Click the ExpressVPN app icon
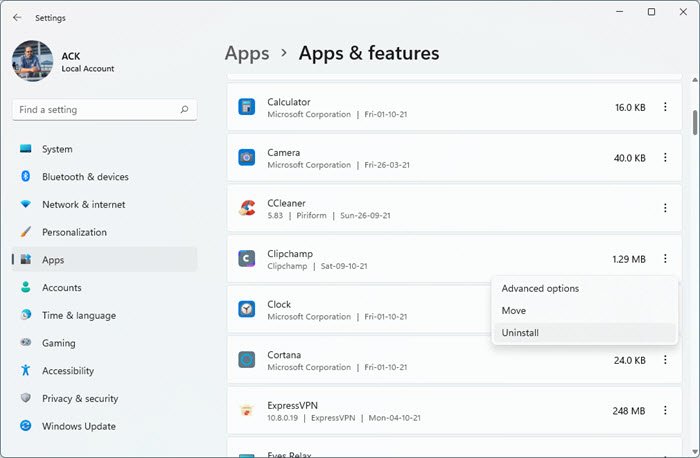Image resolution: width=700 pixels, height=458 pixels. pyautogui.click(x=247, y=410)
